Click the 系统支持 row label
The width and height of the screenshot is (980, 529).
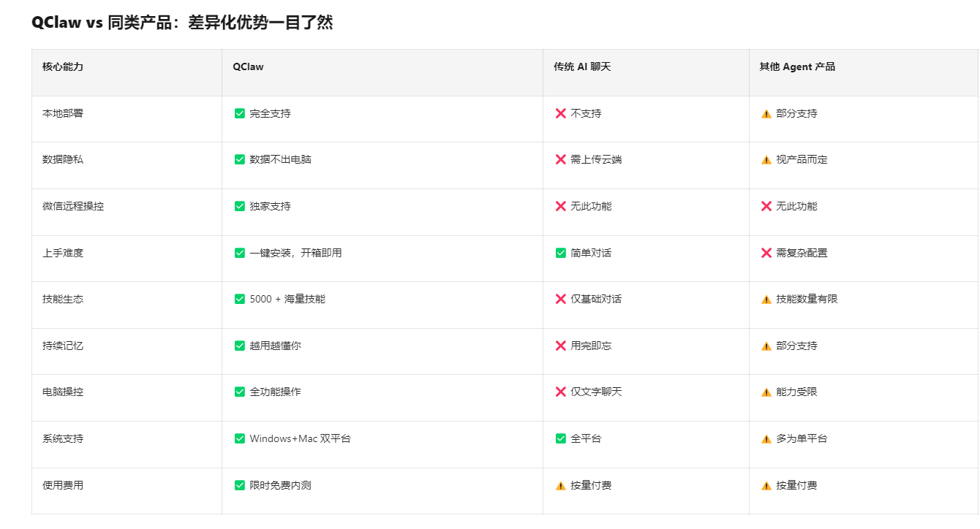tap(63, 438)
